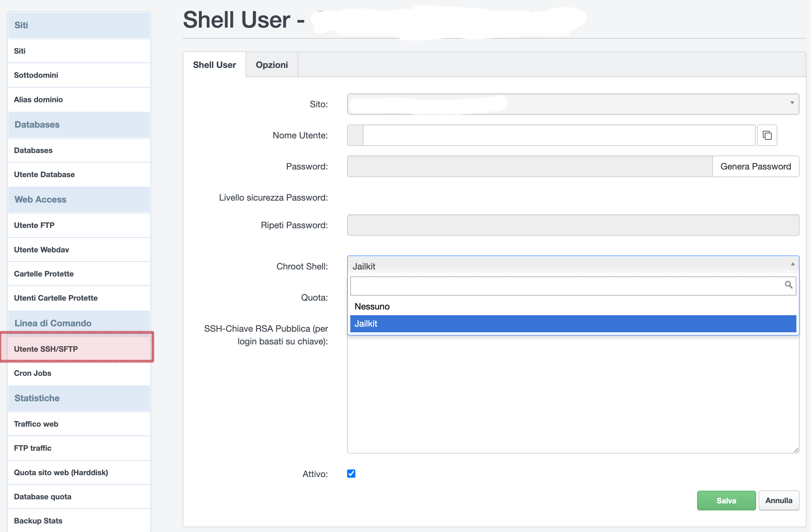Click the Annulla button

point(779,500)
